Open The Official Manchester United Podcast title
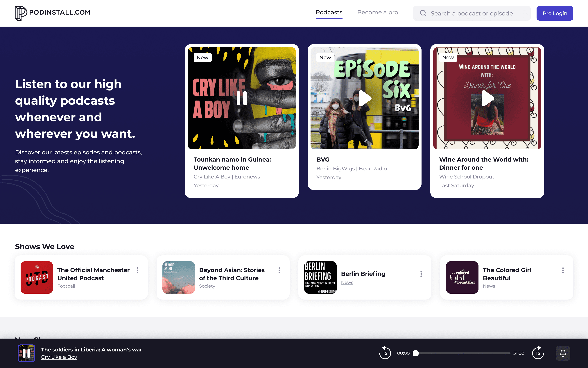Image resolution: width=588 pixels, height=368 pixels. [93, 274]
